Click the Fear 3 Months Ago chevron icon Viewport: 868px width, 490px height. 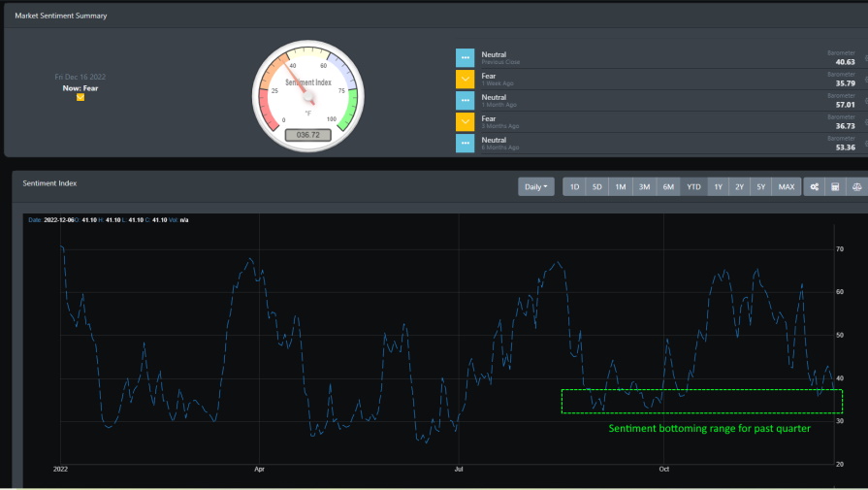[x=465, y=122]
